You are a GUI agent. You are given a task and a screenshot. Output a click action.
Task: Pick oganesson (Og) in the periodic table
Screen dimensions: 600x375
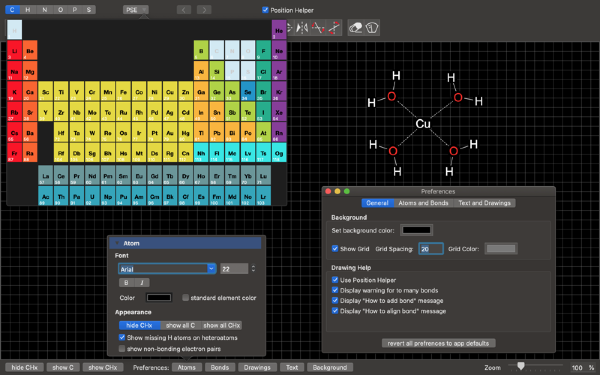click(x=279, y=153)
